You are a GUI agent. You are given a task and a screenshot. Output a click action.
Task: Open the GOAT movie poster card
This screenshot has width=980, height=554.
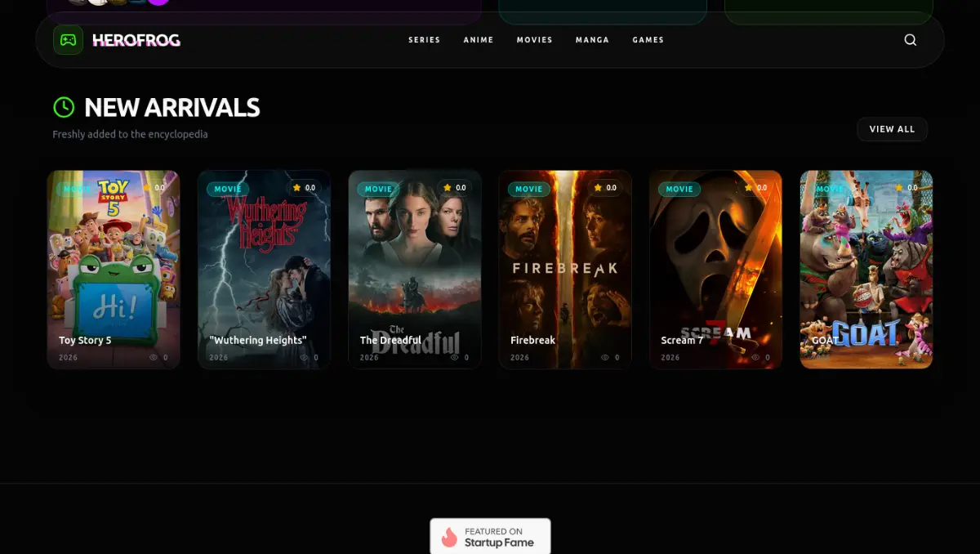click(x=866, y=270)
